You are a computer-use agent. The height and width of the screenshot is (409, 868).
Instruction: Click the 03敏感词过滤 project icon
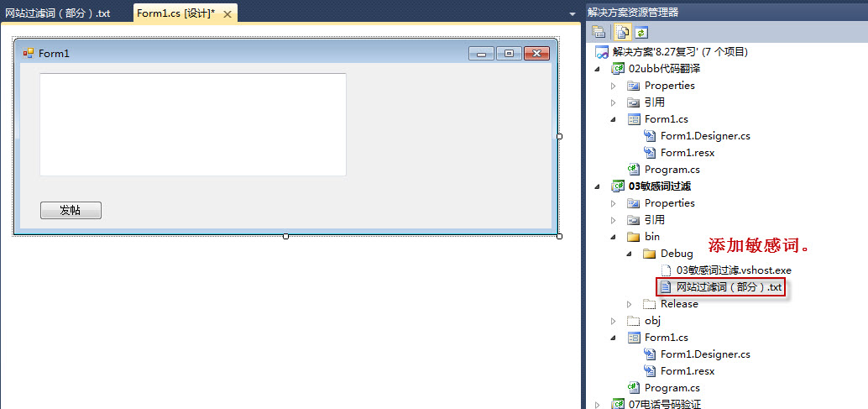[x=617, y=186]
